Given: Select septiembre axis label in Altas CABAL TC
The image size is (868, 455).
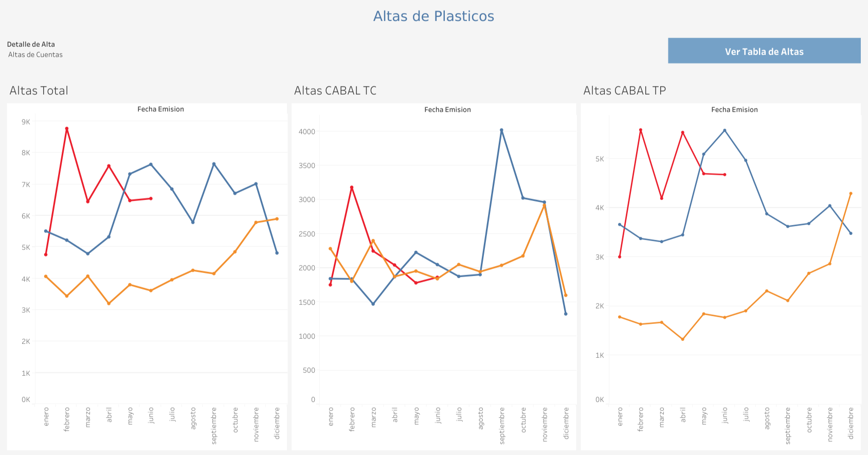Looking at the screenshot, I should (x=502, y=426).
